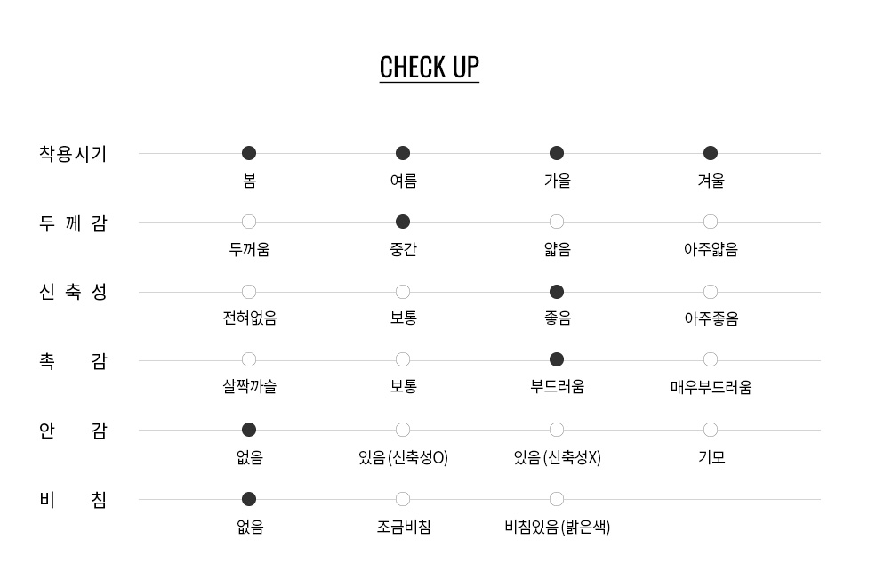Select 조금비침 see-through circle
This screenshot has width=876, height=588.
pos(403,499)
